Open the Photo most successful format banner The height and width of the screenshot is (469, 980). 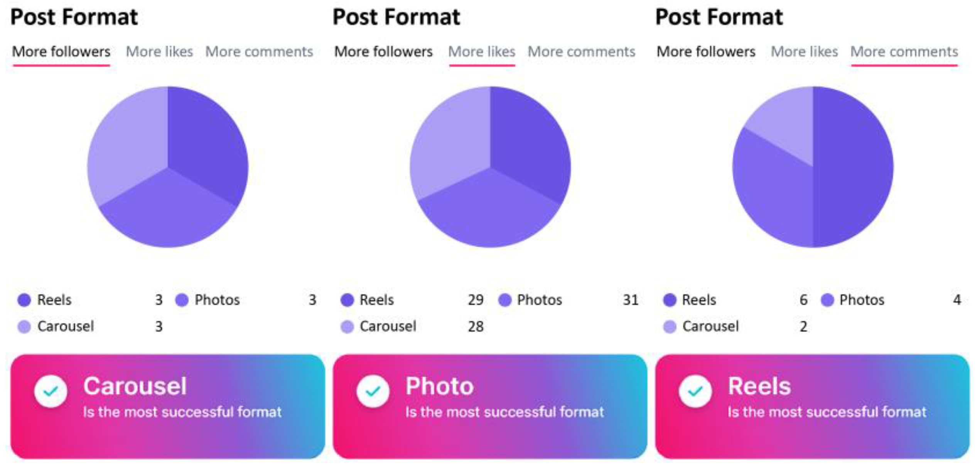(490, 406)
